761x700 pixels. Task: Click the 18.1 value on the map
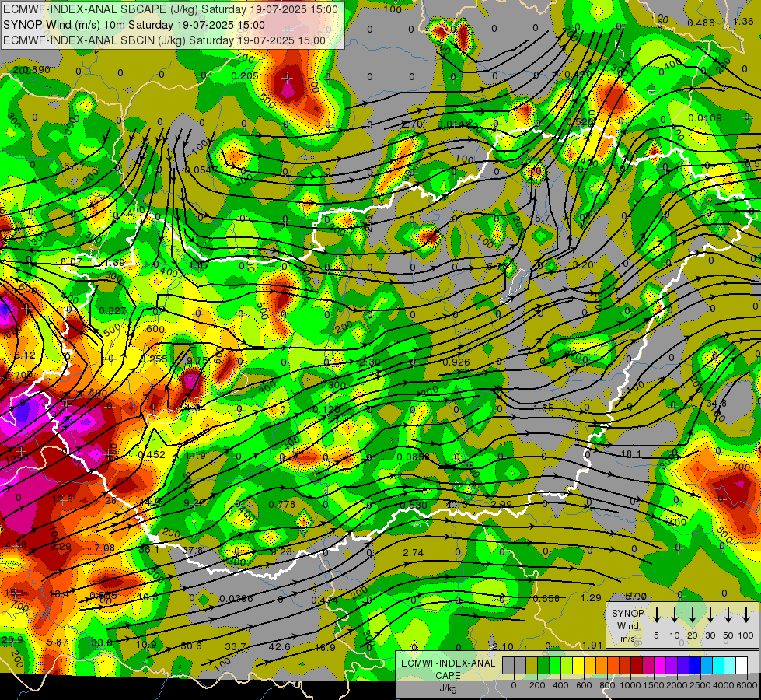631,453
